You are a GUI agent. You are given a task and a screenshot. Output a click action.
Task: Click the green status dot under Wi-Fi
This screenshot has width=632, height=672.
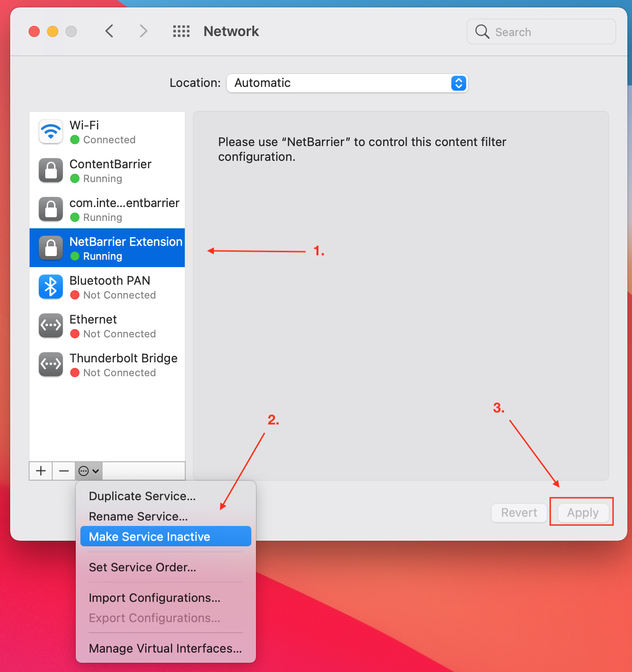(75, 140)
